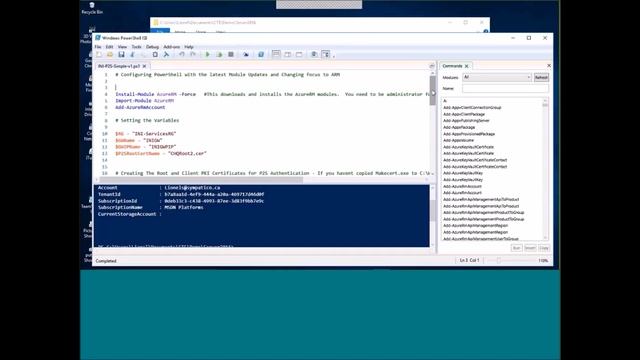This screenshot has width=640, height=360.
Task: Open the toolbar overflow options arrow
Action: 334,56
